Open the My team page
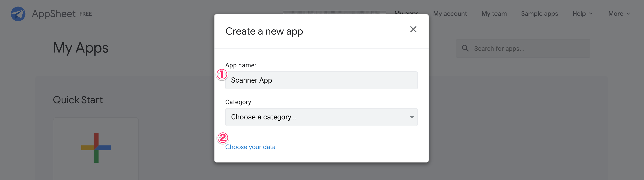This screenshot has width=644, height=180. click(x=494, y=14)
